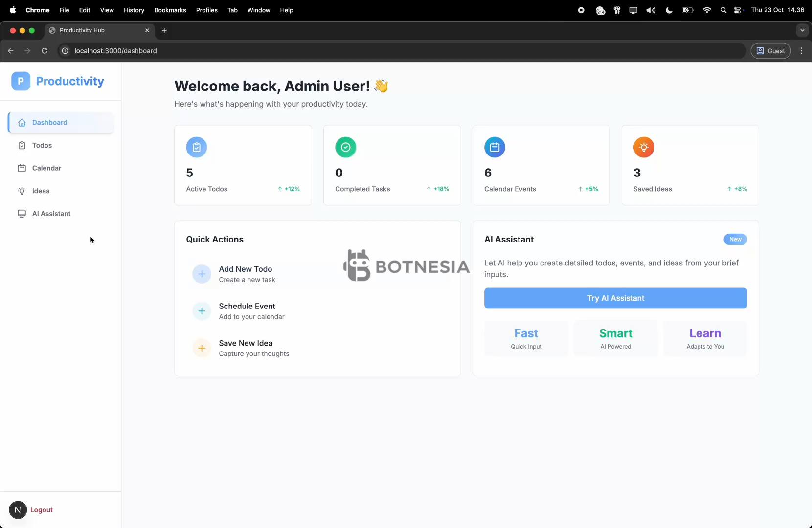Open the File menu
812x528 pixels.
[x=64, y=10]
